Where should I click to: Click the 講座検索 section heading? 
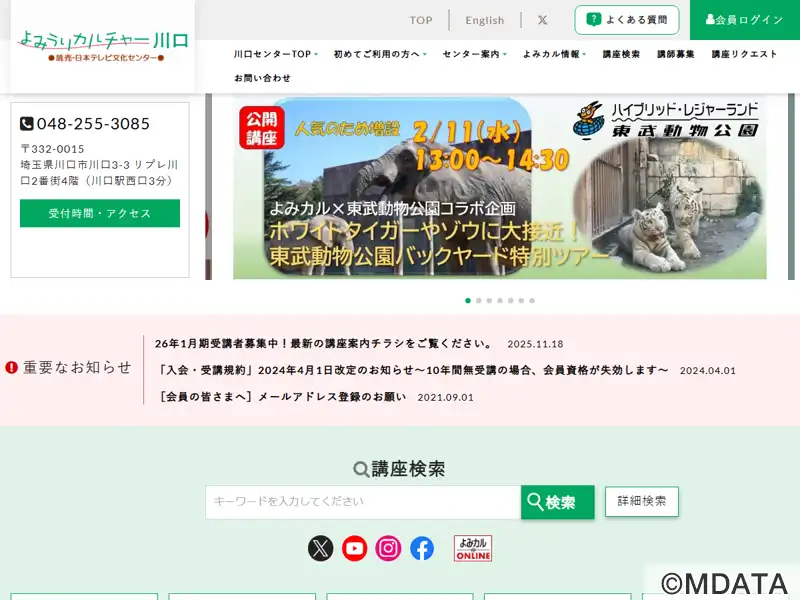click(x=408, y=469)
